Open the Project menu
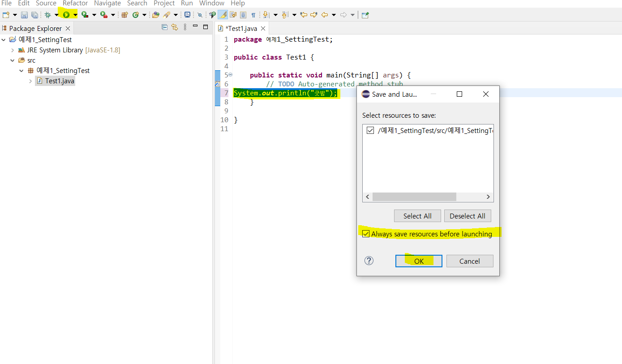This screenshot has height=364, width=622. pyautogui.click(x=164, y=3)
